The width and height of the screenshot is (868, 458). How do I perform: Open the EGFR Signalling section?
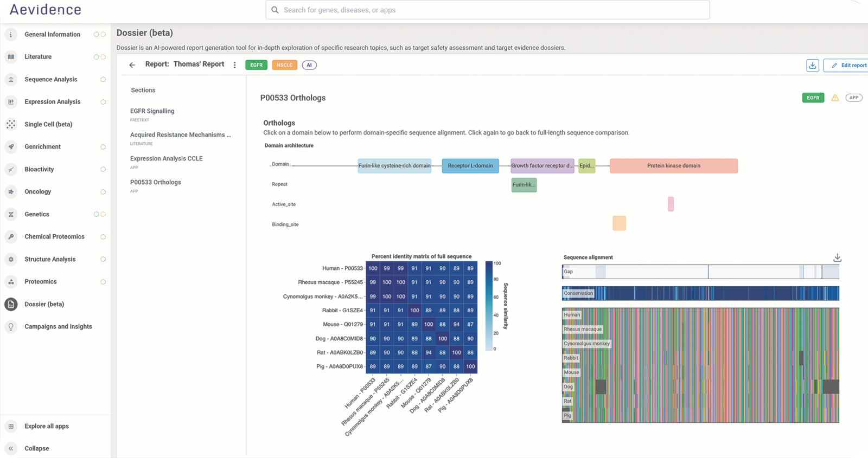152,111
